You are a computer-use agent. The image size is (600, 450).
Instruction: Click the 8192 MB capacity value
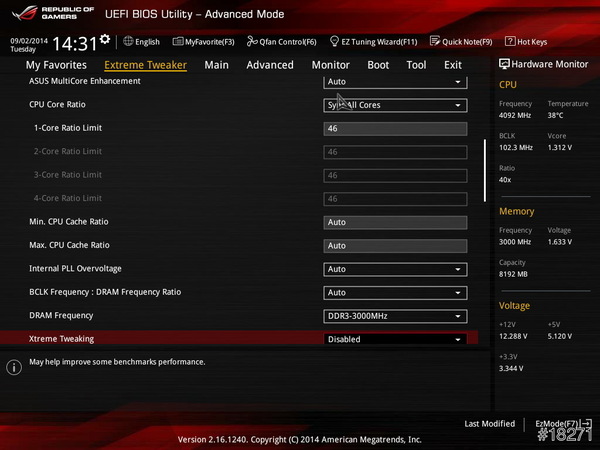513,274
